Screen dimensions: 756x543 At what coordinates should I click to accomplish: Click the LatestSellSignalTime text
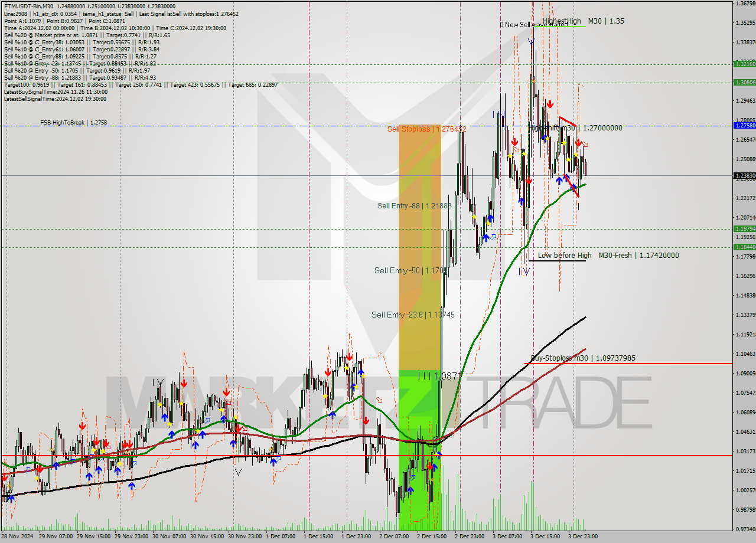[x=56, y=99]
